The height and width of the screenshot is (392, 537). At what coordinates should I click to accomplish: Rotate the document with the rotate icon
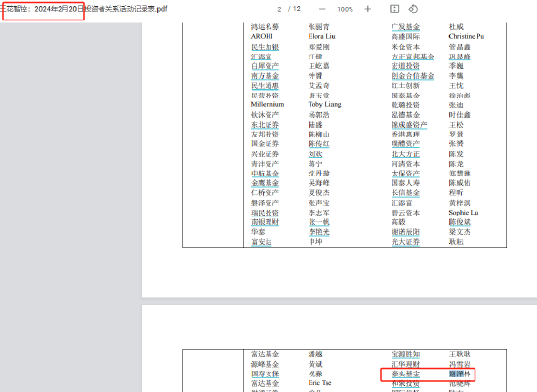coord(413,9)
